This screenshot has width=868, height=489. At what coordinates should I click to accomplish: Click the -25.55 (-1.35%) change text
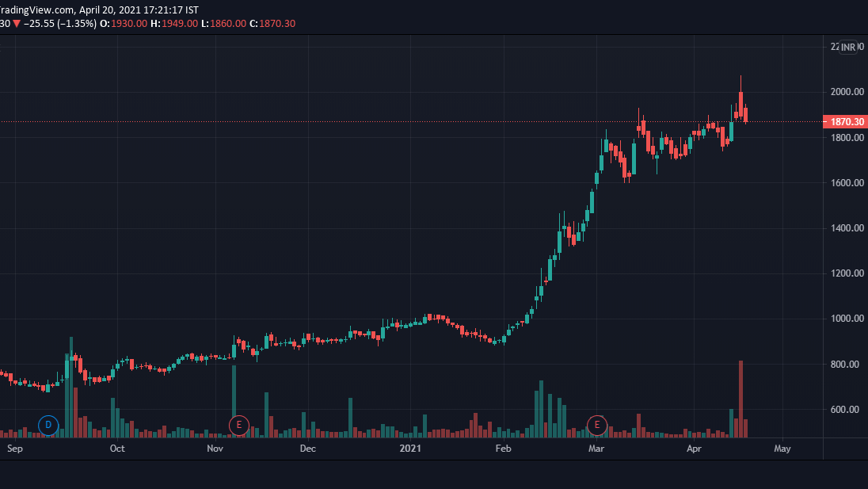pyautogui.click(x=60, y=24)
